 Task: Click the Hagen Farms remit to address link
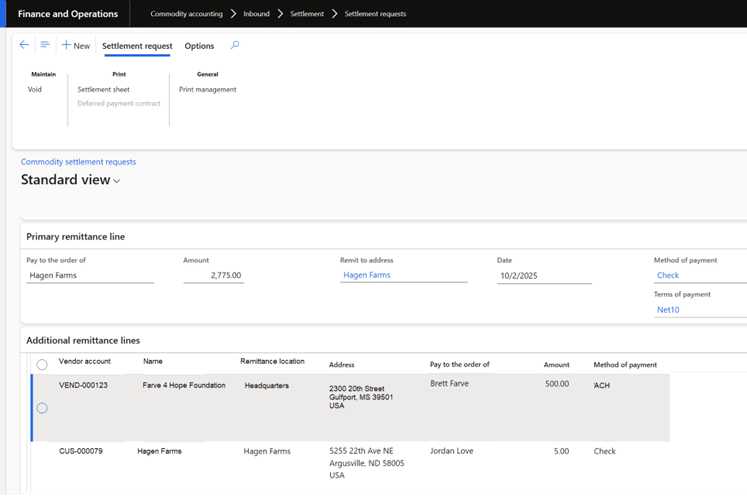point(367,275)
